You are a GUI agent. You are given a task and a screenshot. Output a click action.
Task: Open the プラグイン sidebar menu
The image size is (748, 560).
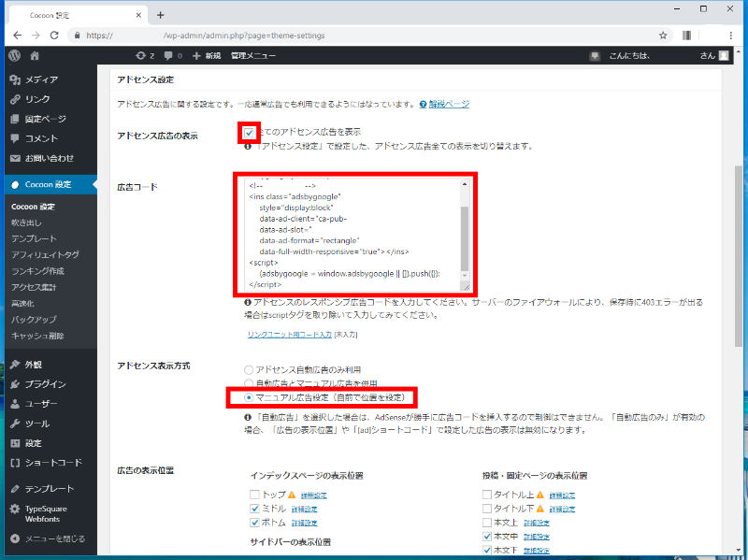pos(45,384)
